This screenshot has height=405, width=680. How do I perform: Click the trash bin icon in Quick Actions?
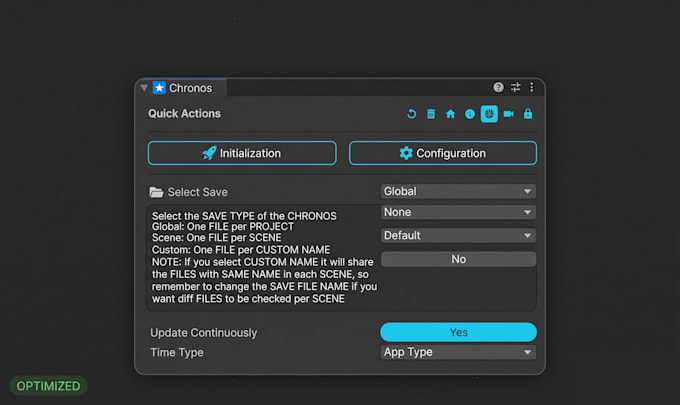tap(431, 114)
